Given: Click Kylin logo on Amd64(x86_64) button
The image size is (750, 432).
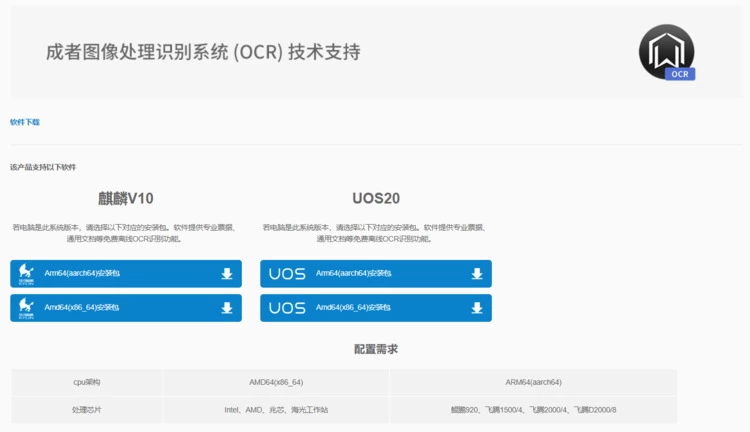Looking at the screenshot, I should (x=25, y=307).
